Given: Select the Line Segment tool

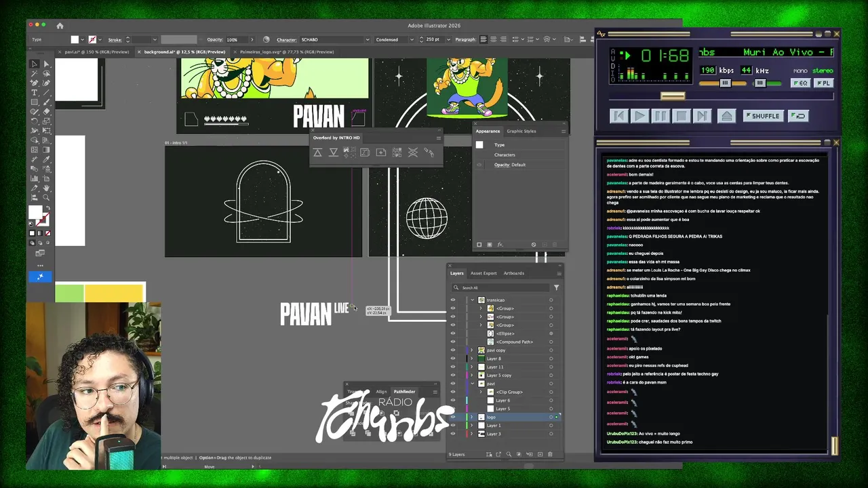Looking at the screenshot, I should pyautogui.click(x=47, y=92).
